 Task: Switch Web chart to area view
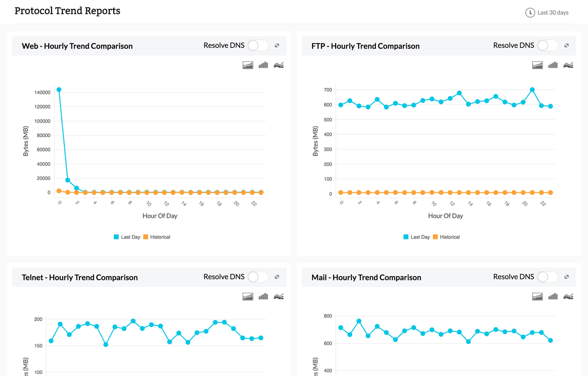248,65
